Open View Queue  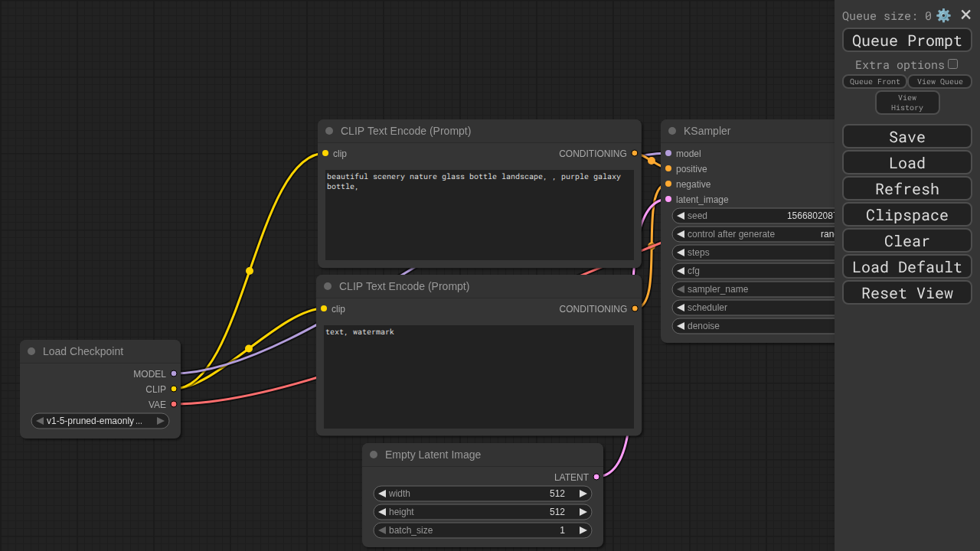940,82
